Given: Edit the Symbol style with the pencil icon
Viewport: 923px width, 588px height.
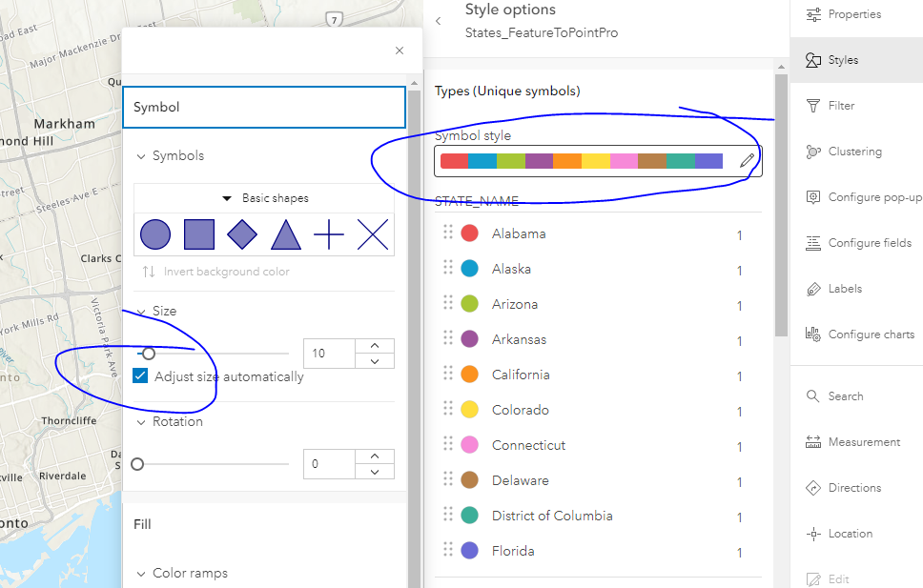Looking at the screenshot, I should click(x=748, y=160).
